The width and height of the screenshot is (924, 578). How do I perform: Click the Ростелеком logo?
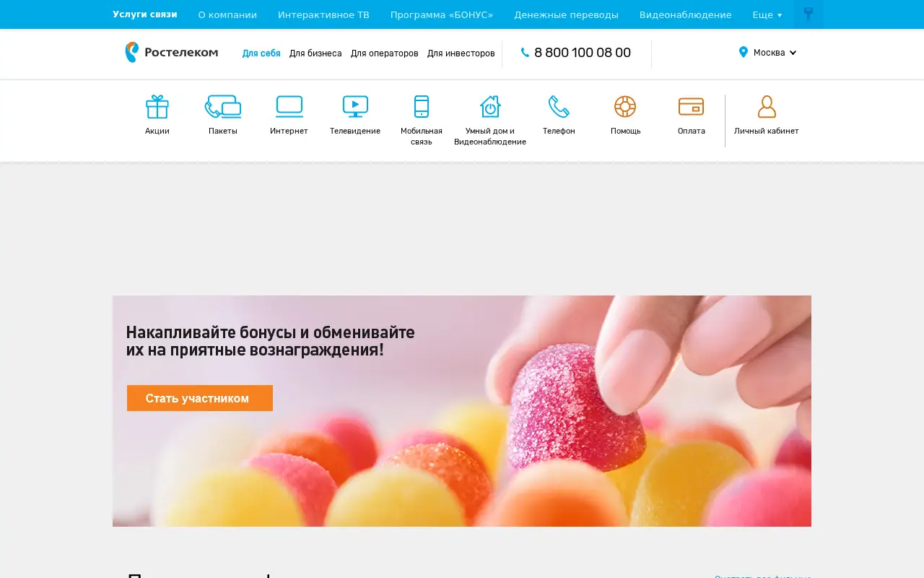tap(171, 52)
